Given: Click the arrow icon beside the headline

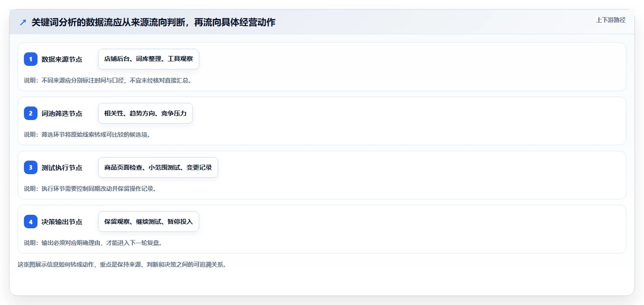Looking at the screenshot, I should point(23,22).
